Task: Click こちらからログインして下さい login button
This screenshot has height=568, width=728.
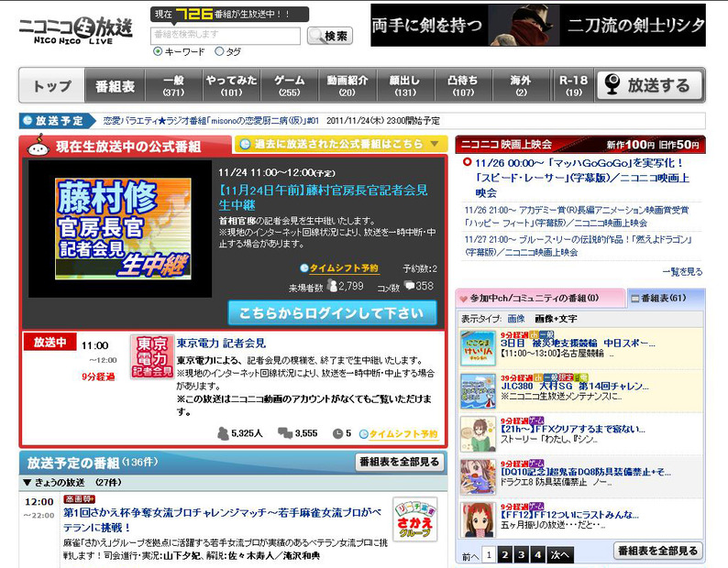Action: click(333, 312)
